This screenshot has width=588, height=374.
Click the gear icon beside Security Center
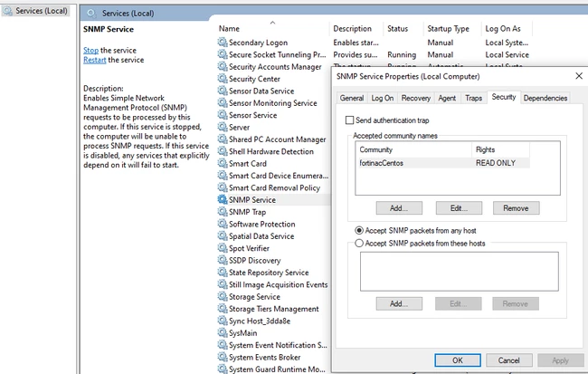[x=223, y=79]
